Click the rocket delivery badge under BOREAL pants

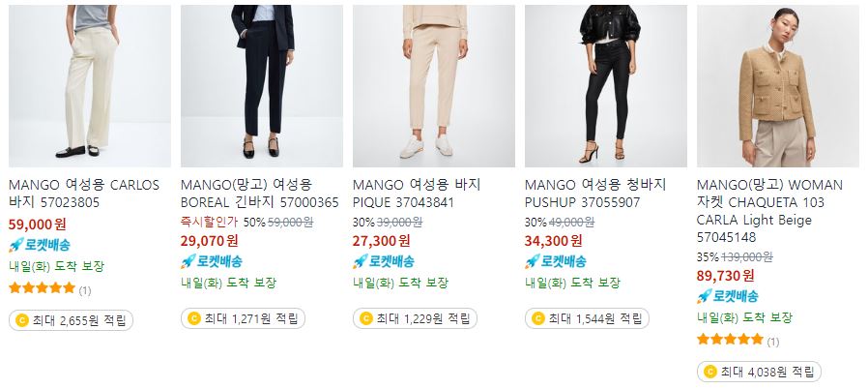pos(212,261)
